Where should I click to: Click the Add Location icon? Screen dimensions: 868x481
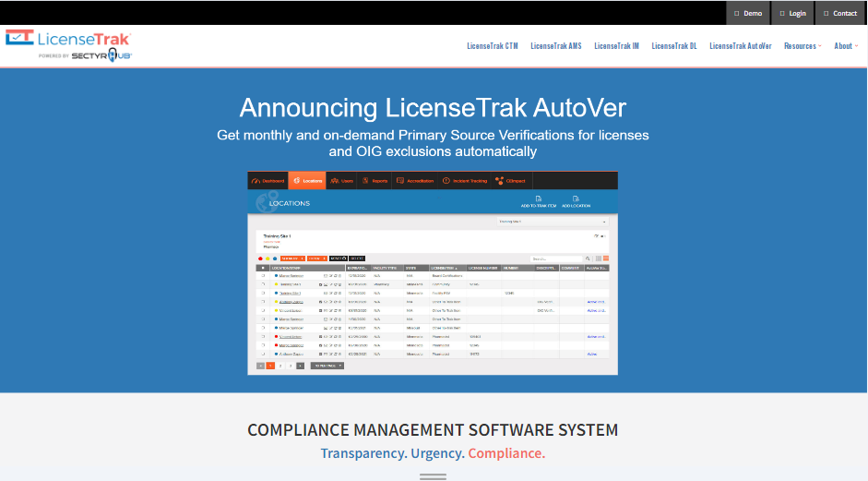tap(576, 201)
